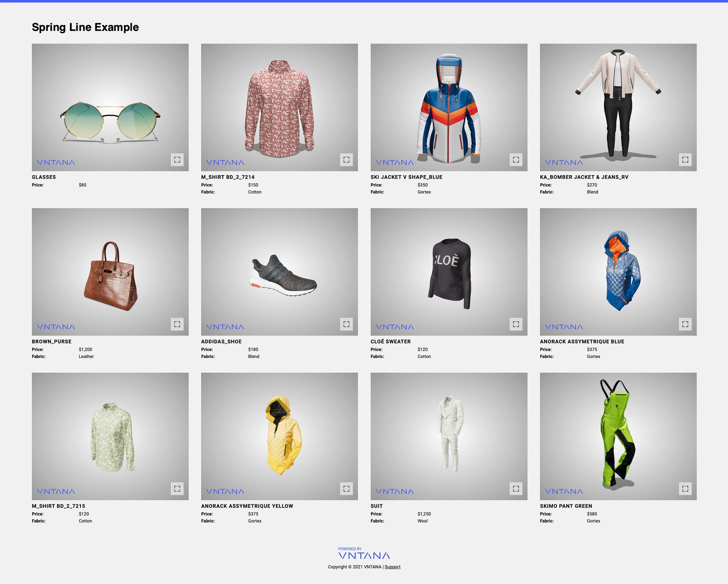Image resolution: width=728 pixels, height=584 pixels.
Task: Open fullscreen for M_SHIRT BD_2_7214 viewer
Action: pos(346,159)
